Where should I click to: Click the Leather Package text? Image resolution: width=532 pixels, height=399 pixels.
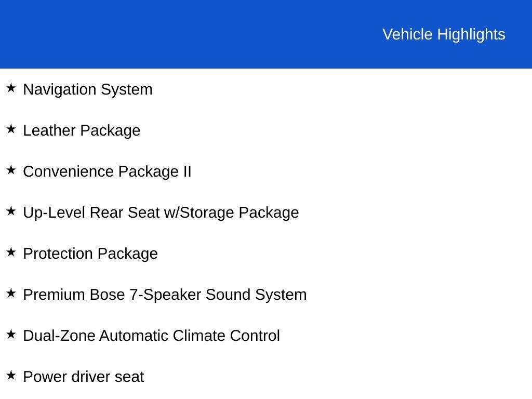(x=82, y=130)
